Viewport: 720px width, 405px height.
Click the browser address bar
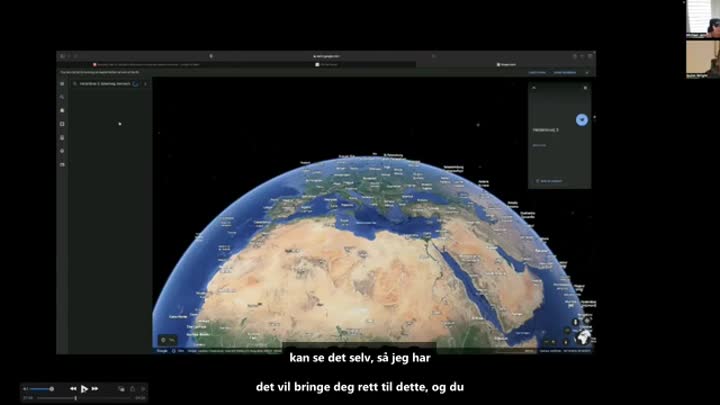pyautogui.click(x=326, y=56)
